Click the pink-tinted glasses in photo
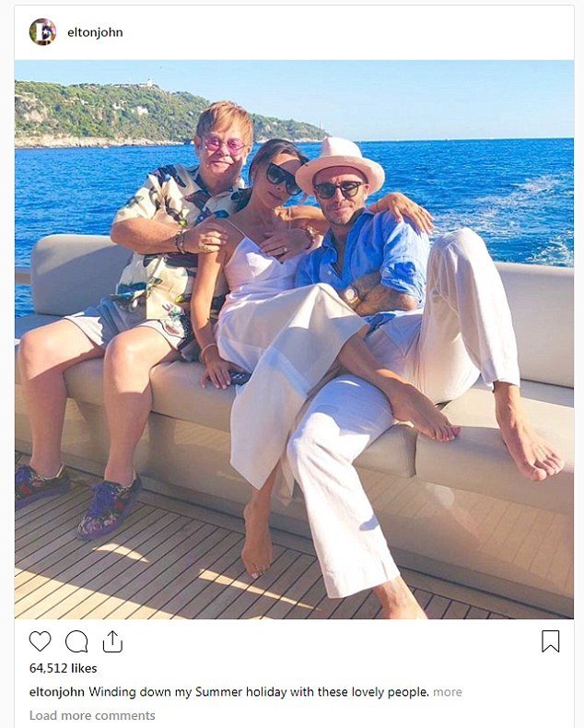Screen dimensions: 584x728 225,145
